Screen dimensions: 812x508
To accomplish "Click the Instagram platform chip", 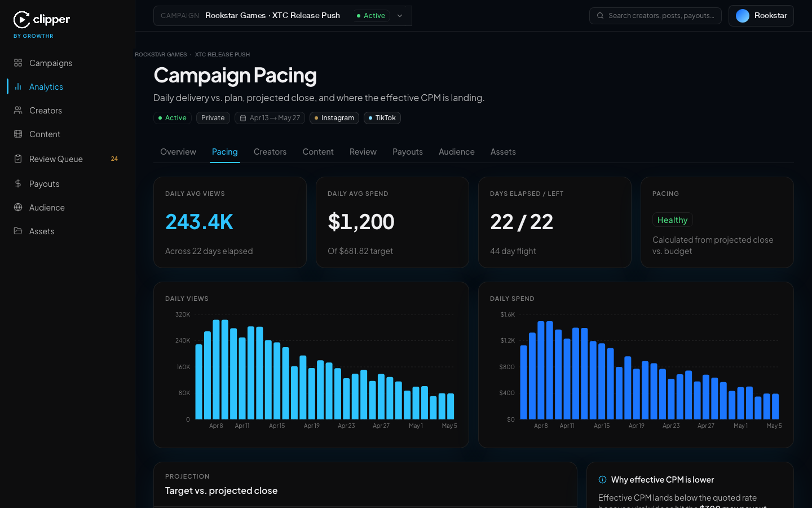I will point(334,118).
